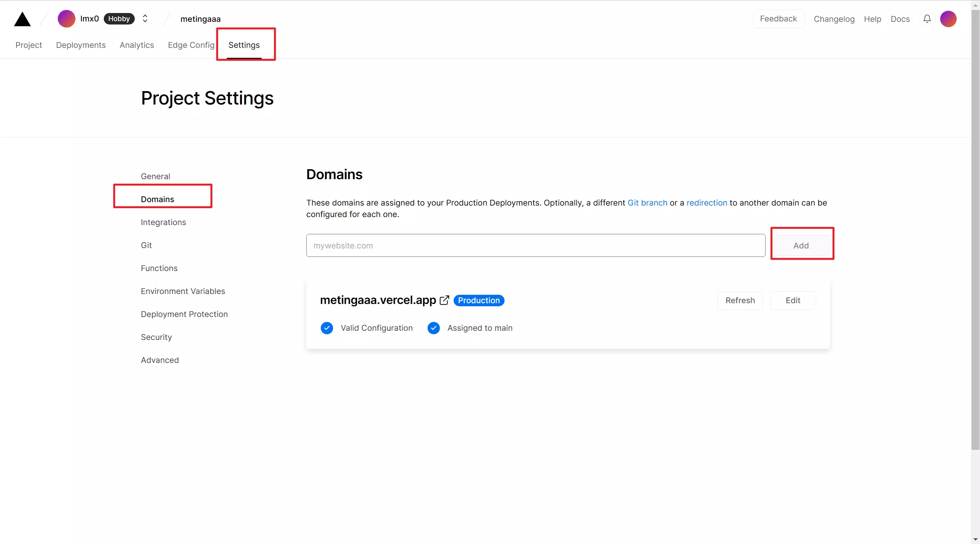Screen dimensions: 980x544
Task: Open the notifications bell
Action: (x=927, y=19)
